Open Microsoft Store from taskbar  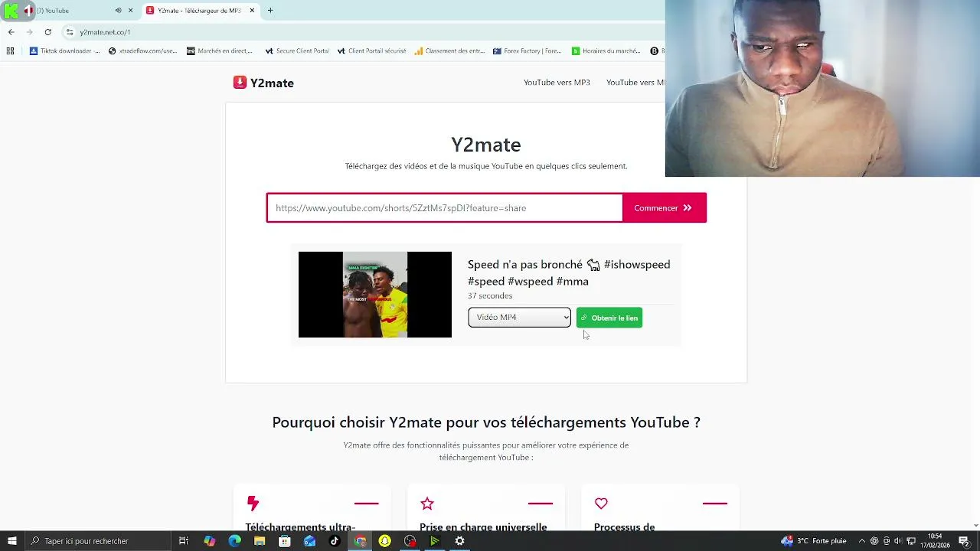point(285,541)
